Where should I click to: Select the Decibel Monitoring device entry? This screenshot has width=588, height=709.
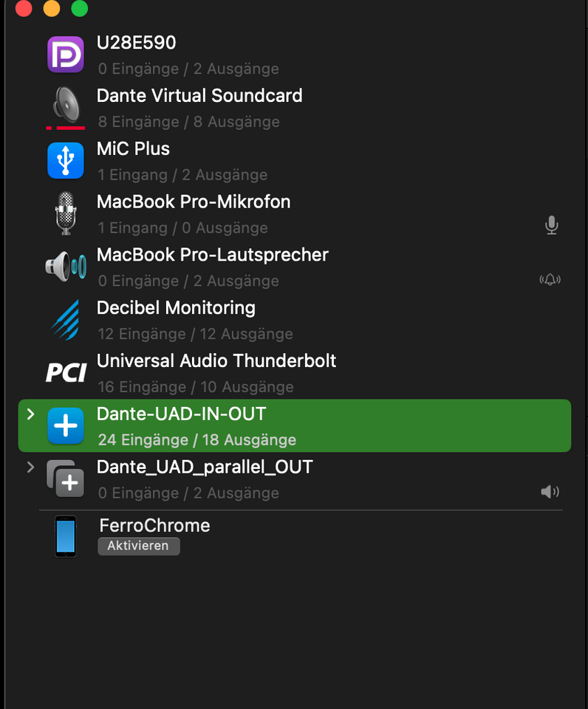[x=295, y=320]
